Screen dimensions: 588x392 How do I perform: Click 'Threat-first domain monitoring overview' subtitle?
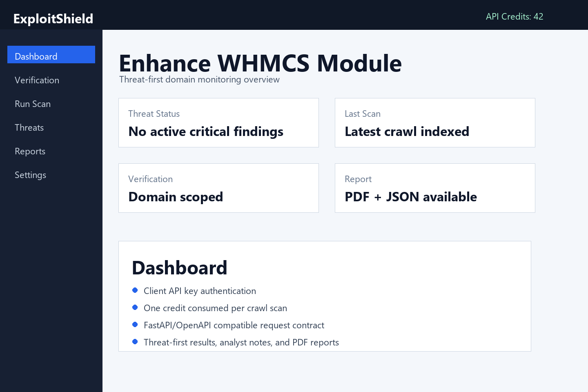tap(199, 80)
